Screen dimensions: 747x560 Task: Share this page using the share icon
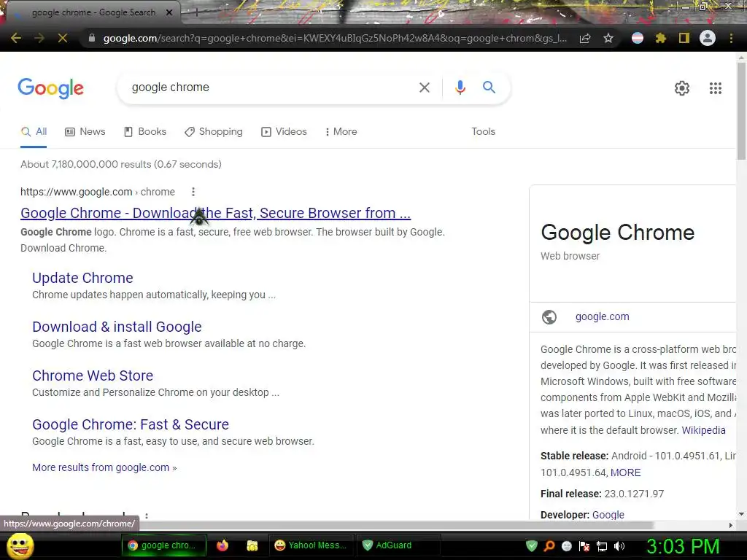(x=585, y=38)
